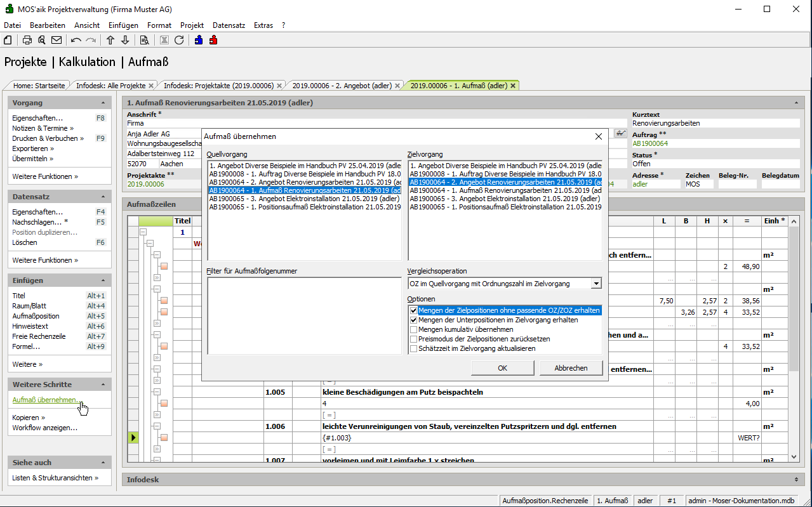This screenshot has height=507, width=812.
Task: Click the undo arrow icon
Action: pyautogui.click(x=76, y=40)
